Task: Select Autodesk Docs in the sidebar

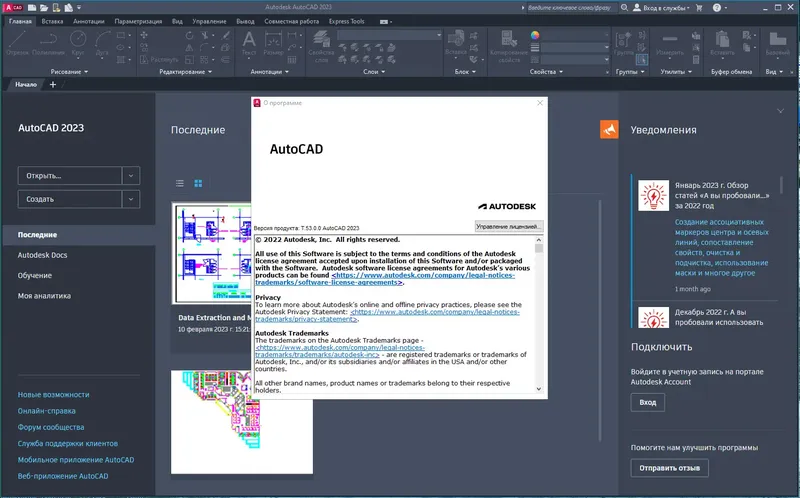Action: click(42, 255)
